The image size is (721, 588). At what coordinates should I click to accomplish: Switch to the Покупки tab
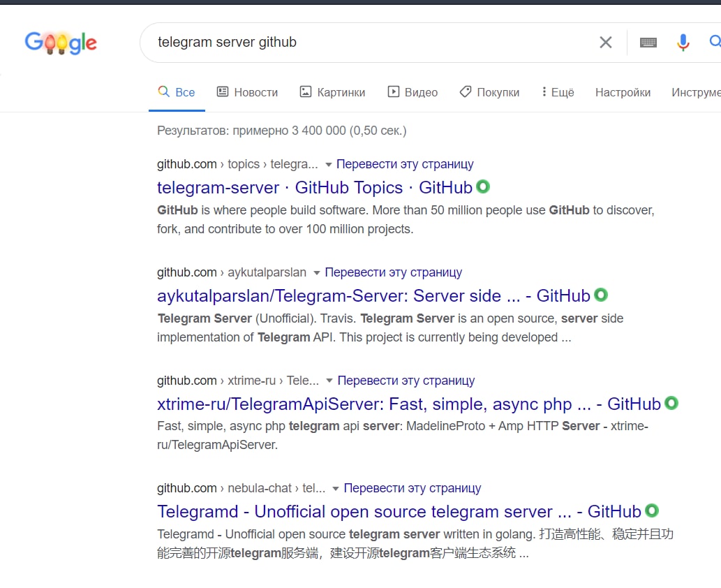(489, 92)
